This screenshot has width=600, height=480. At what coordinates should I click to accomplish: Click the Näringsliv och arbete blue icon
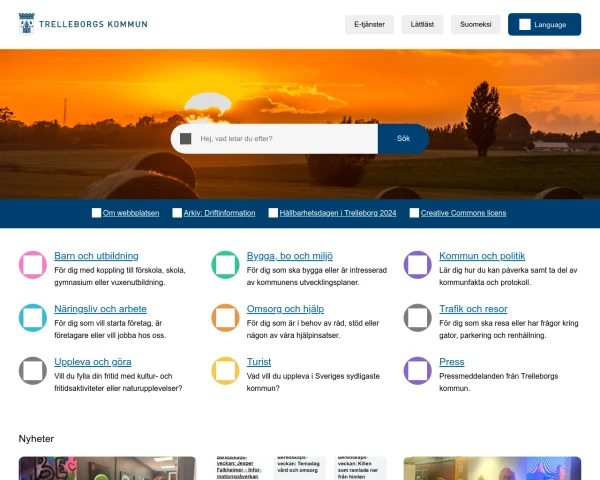pos(33,318)
